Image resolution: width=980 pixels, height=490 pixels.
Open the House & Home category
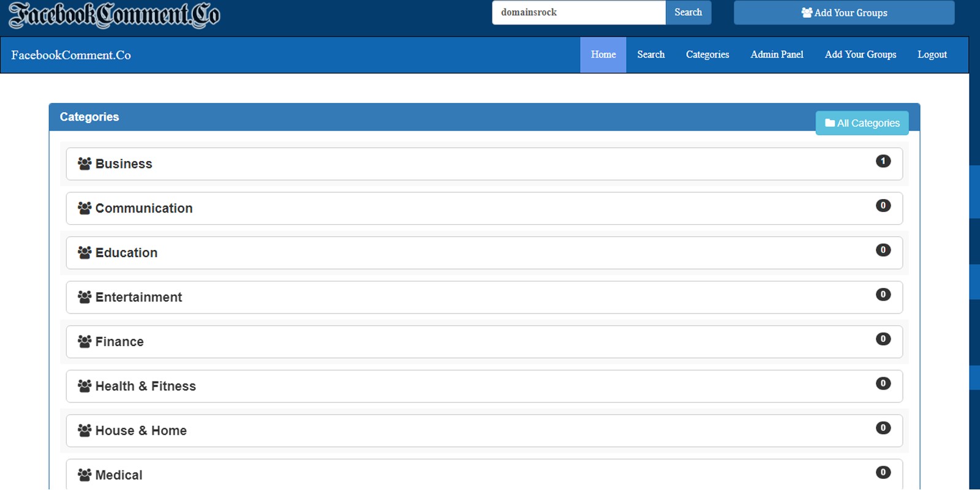(484, 431)
